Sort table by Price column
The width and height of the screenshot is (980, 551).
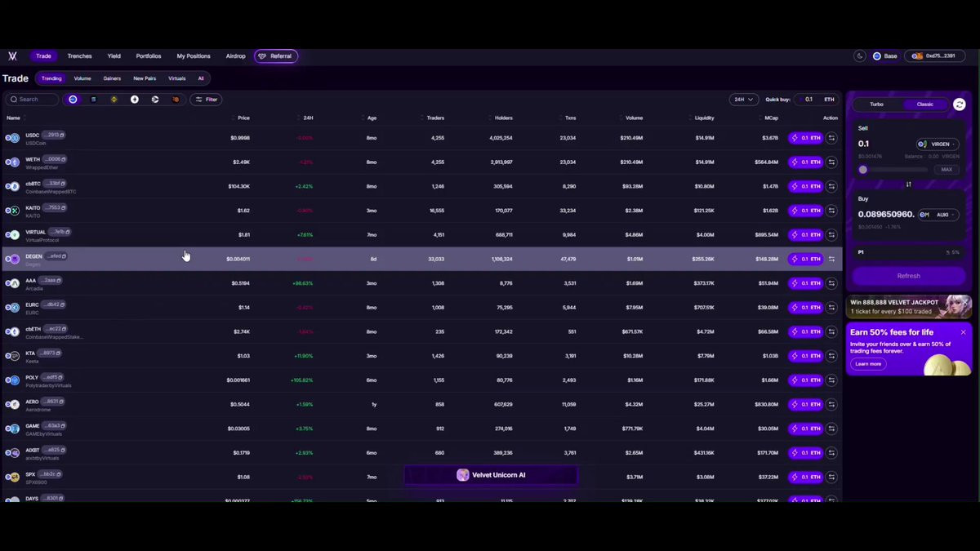(243, 118)
